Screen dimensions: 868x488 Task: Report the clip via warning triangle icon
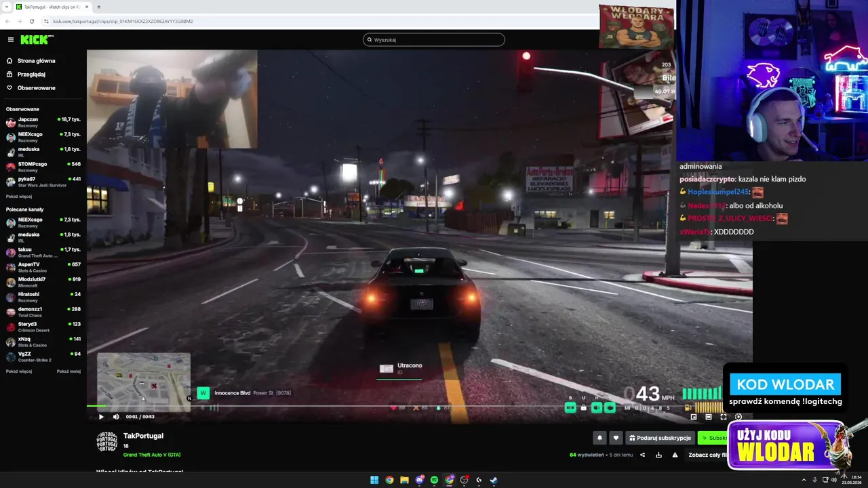pos(675,455)
